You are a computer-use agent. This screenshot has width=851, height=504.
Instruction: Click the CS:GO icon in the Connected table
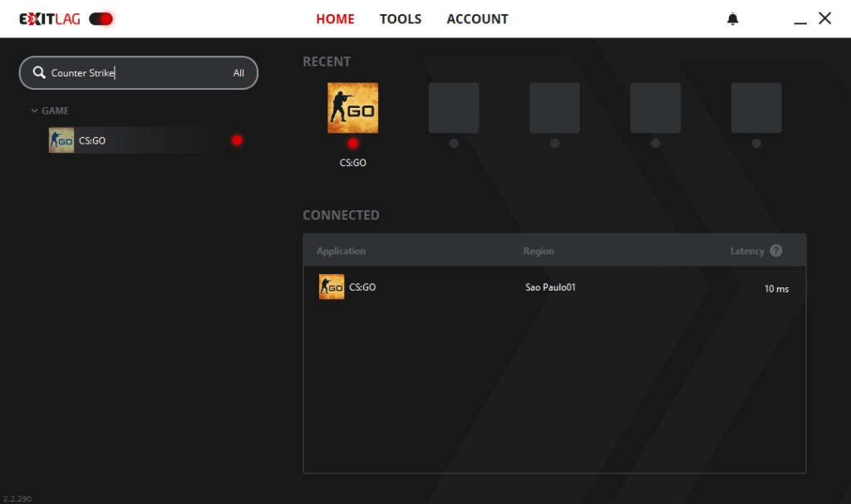(x=332, y=287)
